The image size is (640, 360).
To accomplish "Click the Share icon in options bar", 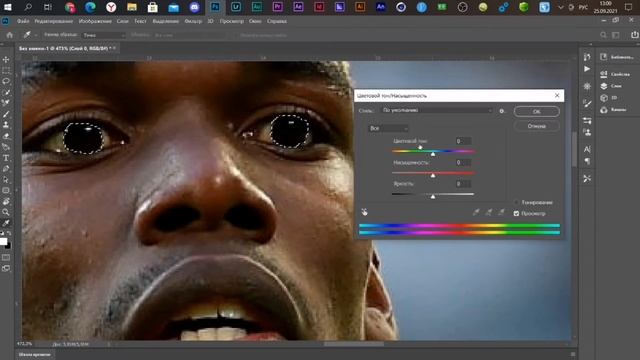I will point(634,35).
